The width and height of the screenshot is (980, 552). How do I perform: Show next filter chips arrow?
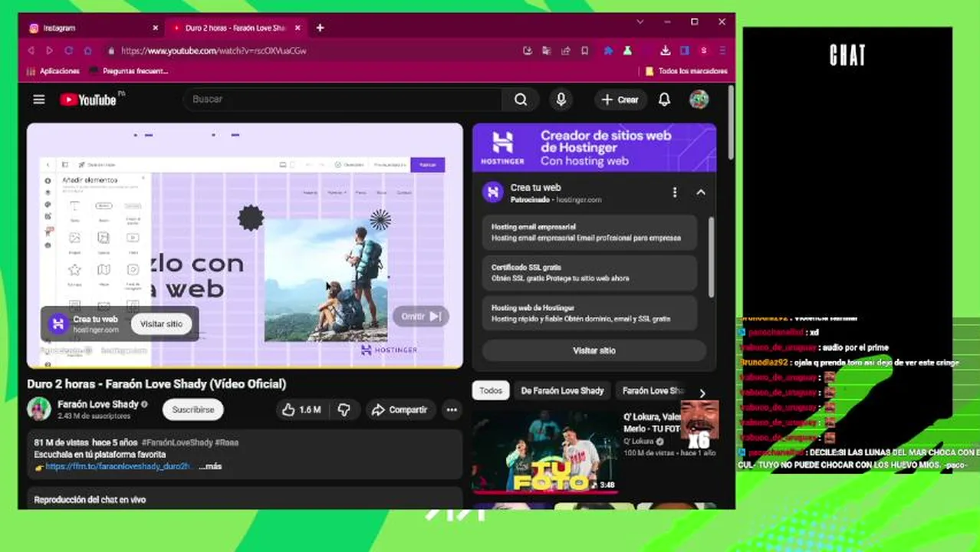[x=702, y=393]
